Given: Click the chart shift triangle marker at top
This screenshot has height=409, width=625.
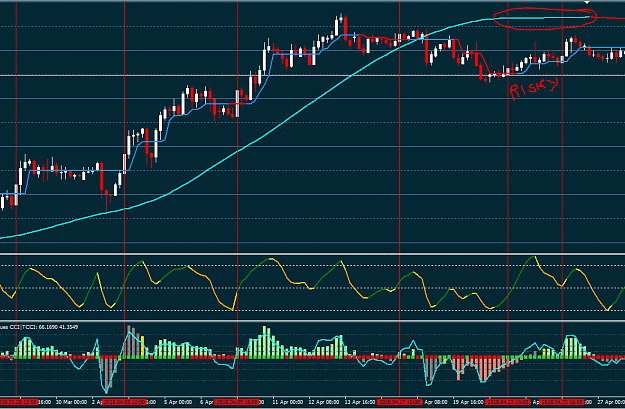Looking at the screenshot, I should (x=587, y=2).
